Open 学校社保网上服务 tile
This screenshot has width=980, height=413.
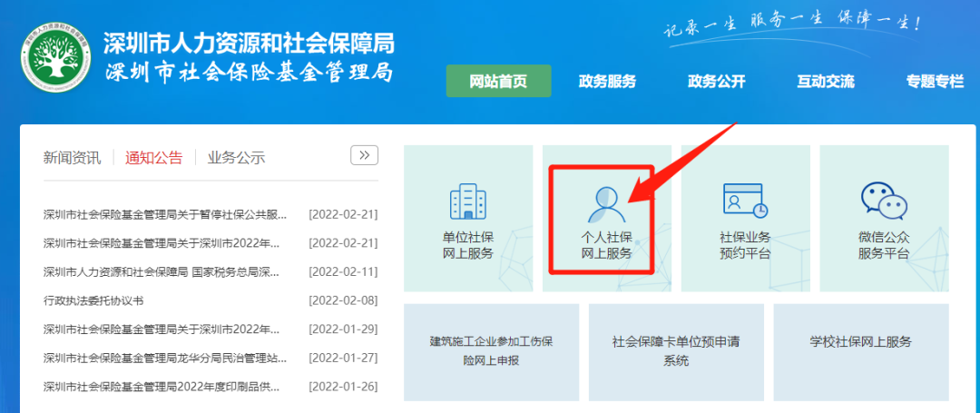point(861,352)
